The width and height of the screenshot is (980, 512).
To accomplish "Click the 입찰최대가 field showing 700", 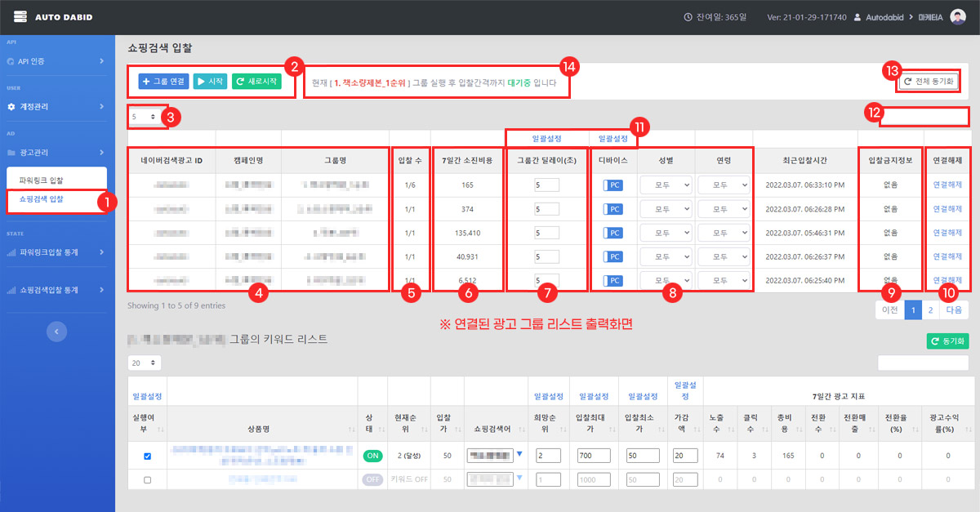I will pyautogui.click(x=594, y=456).
